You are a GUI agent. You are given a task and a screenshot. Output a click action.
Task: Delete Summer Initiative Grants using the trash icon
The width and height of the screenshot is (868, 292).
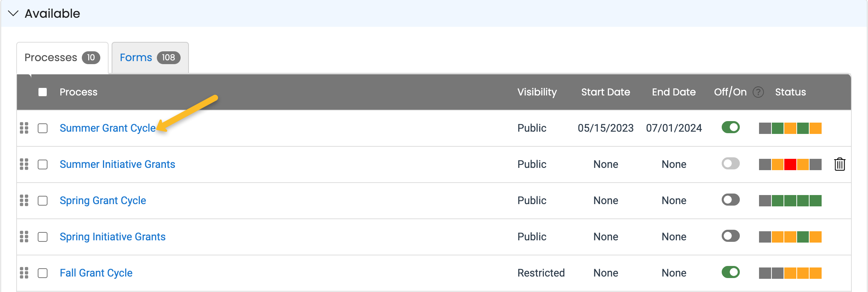coord(840,164)
